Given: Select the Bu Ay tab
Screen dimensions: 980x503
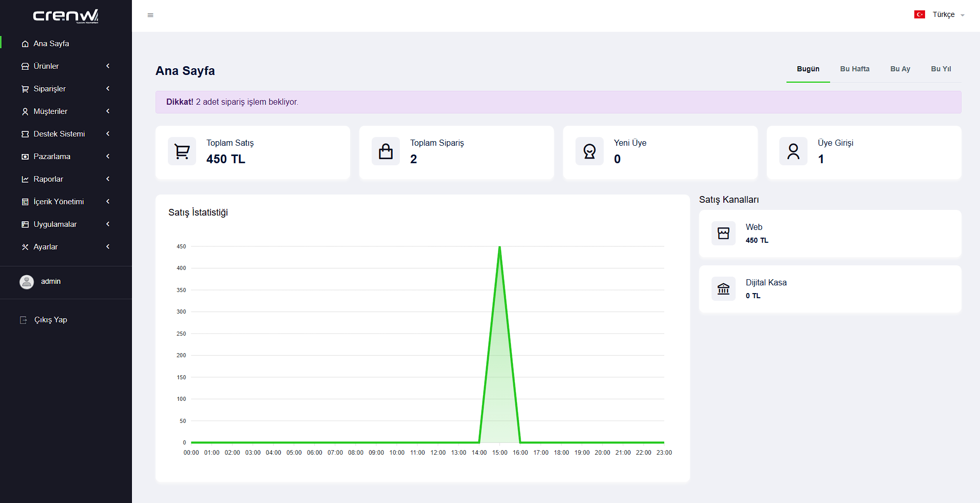Looking at the screenshot, I should click(x=900, y=69).
